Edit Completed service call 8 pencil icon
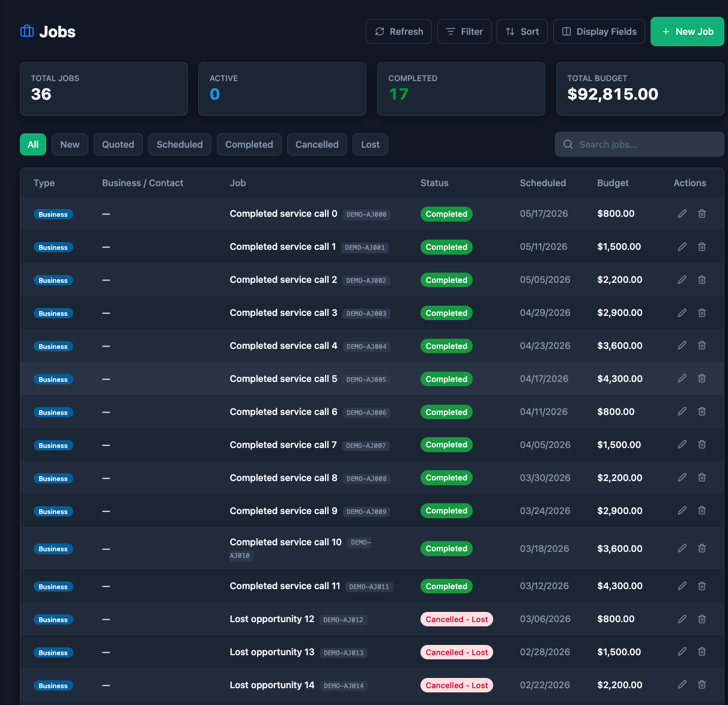The height and width of the screenshot is (705, 728). click(x=682, y=477)
